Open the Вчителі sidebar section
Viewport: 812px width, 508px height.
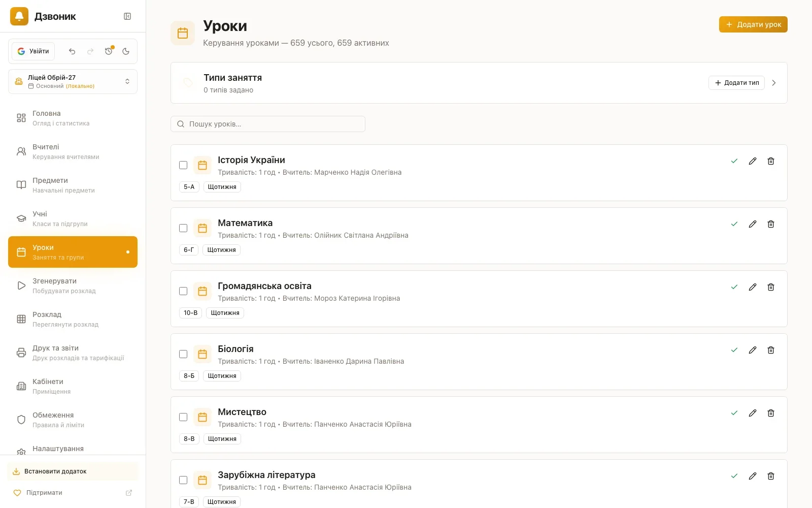pos(73,151)
